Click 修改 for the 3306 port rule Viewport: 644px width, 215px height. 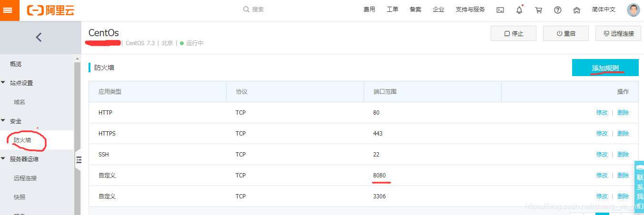coord(602,196)
